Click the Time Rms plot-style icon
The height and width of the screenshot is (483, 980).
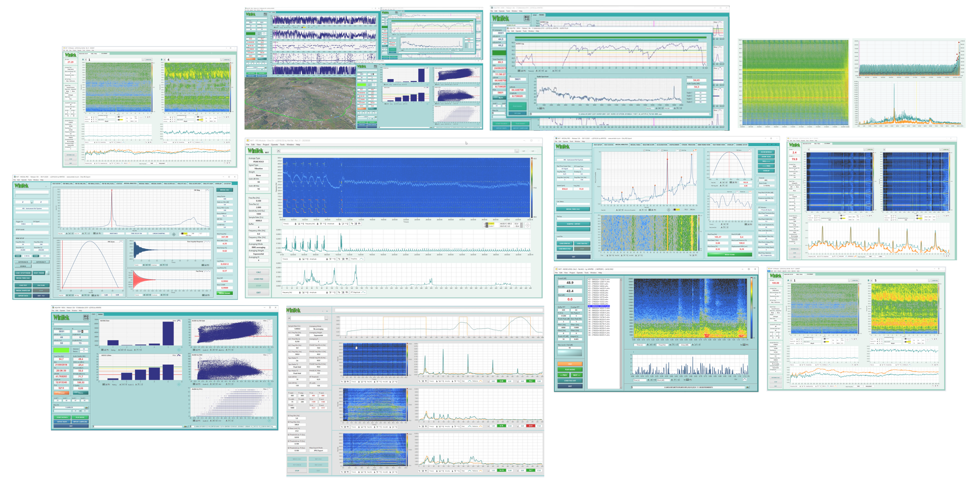tap(361, 259)
